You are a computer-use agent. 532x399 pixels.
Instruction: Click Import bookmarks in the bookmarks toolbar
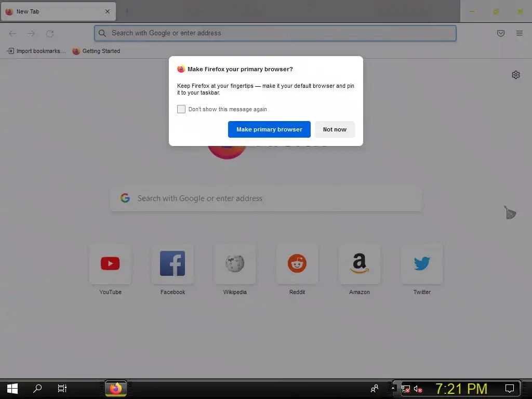point(36,51)
